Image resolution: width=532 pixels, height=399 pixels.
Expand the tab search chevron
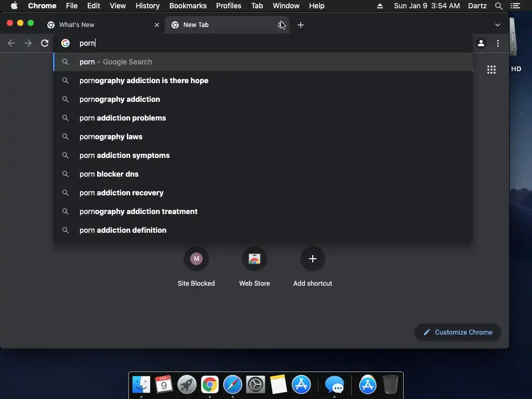tap(497, 25)
